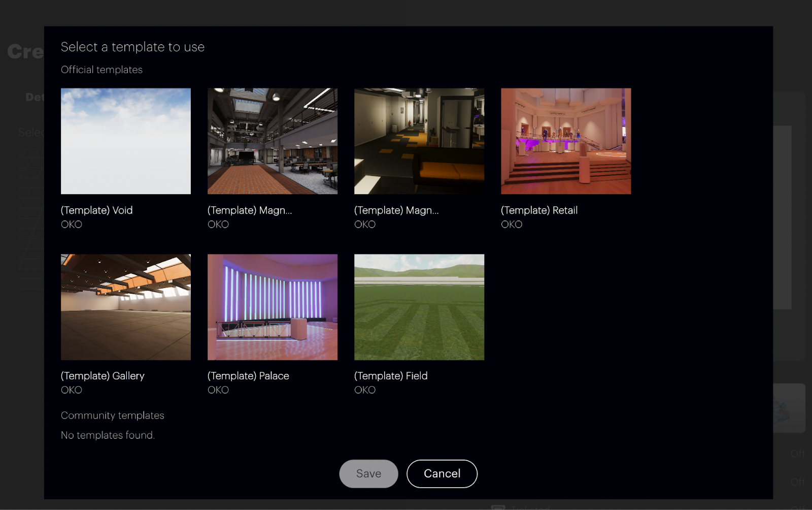Click OKO author under the Retail template
The height and width of the screenshot is (510, 812).
(x=512, y=225)
